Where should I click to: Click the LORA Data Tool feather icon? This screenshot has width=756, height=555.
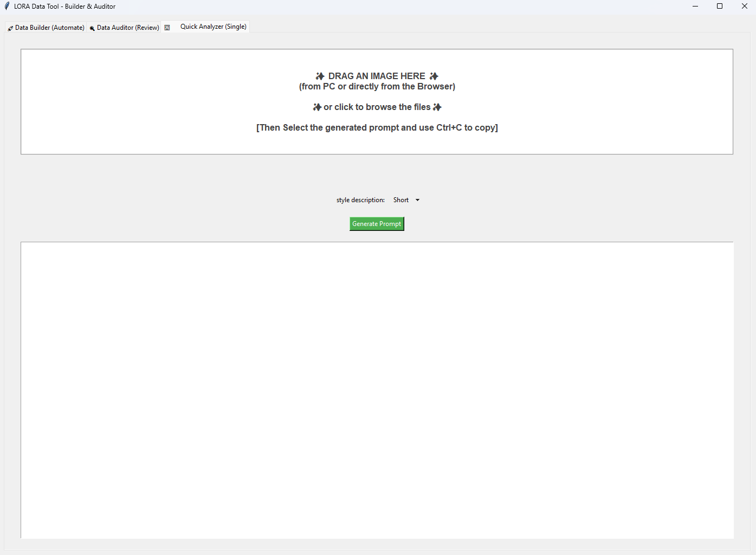(x=7, y=7)
